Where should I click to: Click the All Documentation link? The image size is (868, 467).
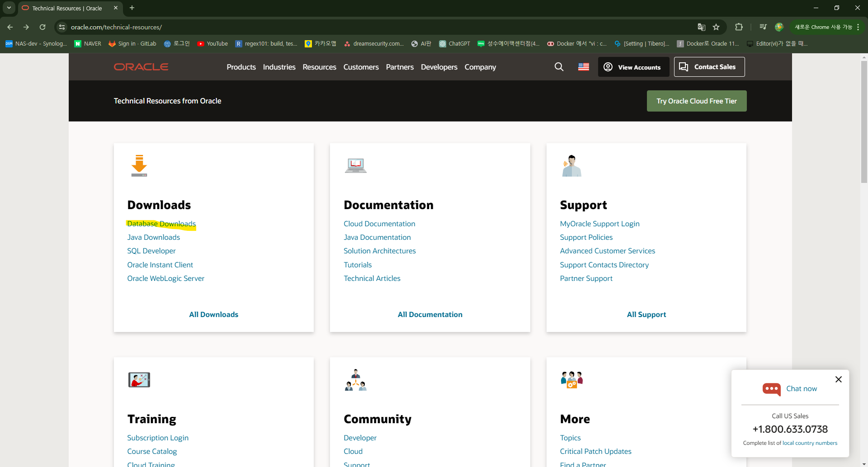tap(430, 314)
